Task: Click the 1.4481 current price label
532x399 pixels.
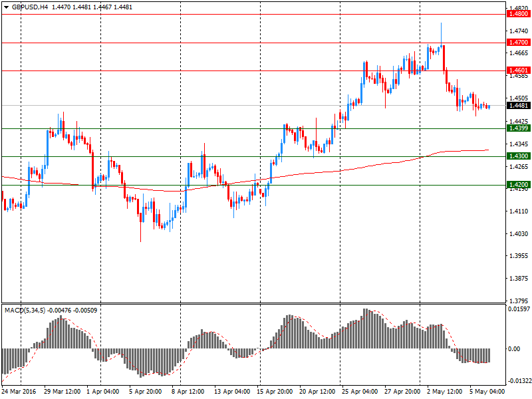Action: pos(519,106)
